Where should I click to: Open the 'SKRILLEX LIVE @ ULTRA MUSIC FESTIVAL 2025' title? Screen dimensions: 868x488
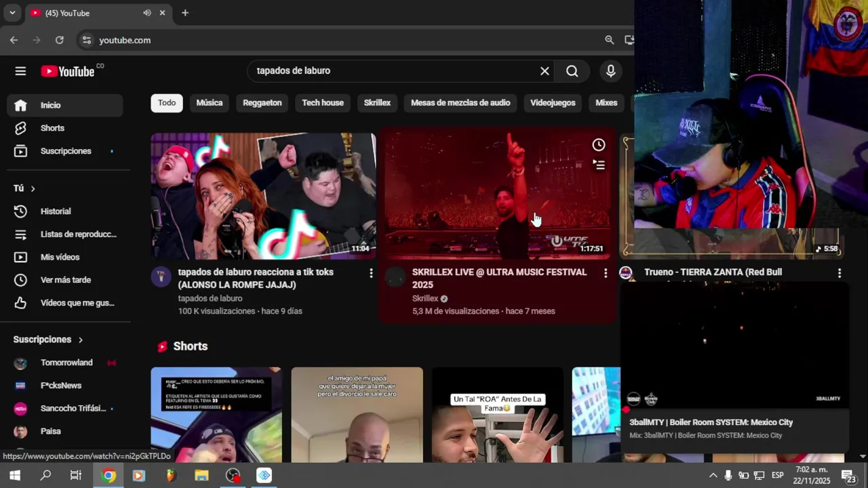point(500,279)
